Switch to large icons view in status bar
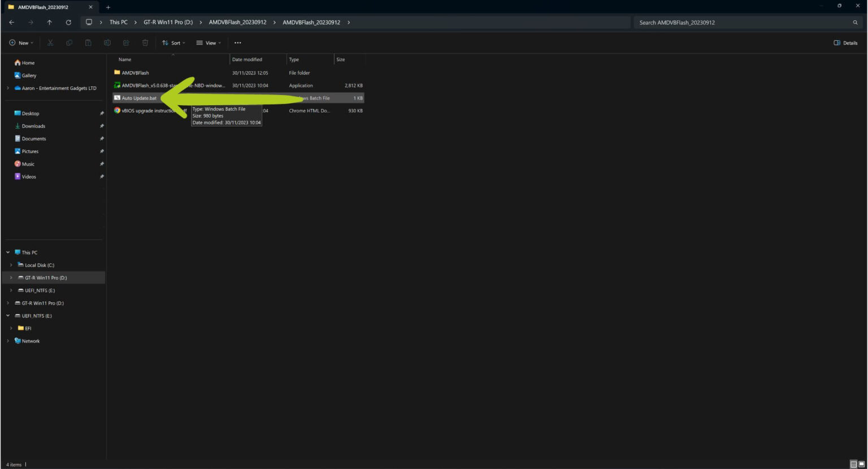868x469 pixels. (862, 464)
